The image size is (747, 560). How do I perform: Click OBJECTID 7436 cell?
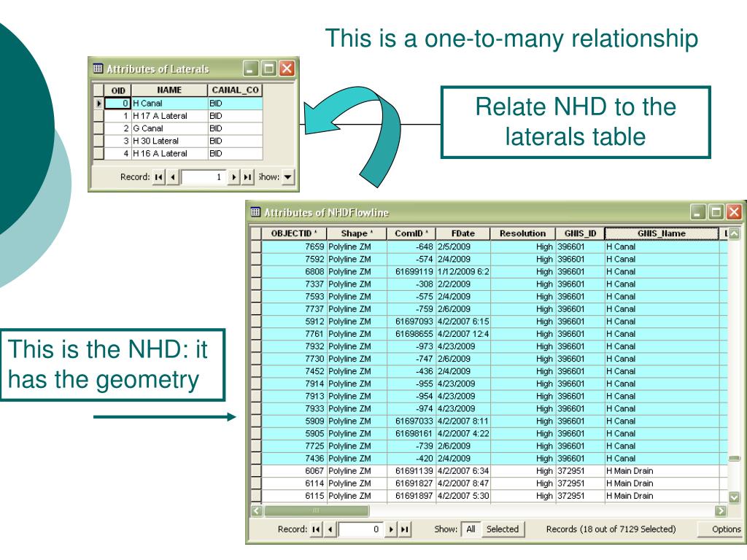(294, 459)
